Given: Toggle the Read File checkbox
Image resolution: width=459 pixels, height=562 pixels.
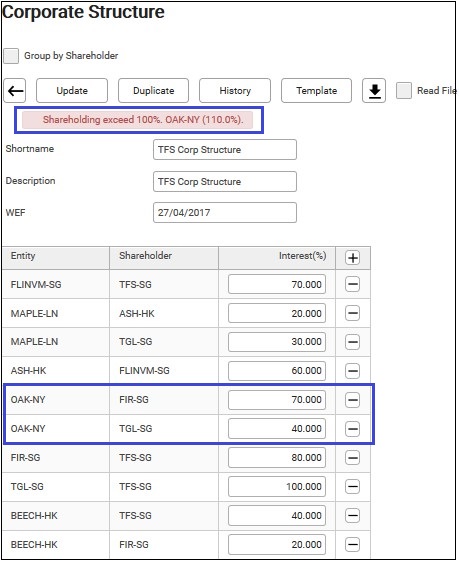Looking at the screenshot, I should [x=404, y=91].
